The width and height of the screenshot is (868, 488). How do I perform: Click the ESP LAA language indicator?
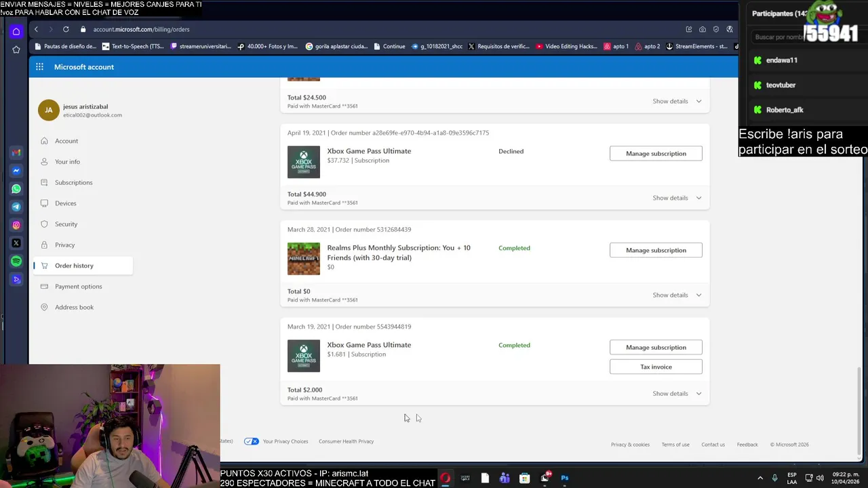(792, 478)
